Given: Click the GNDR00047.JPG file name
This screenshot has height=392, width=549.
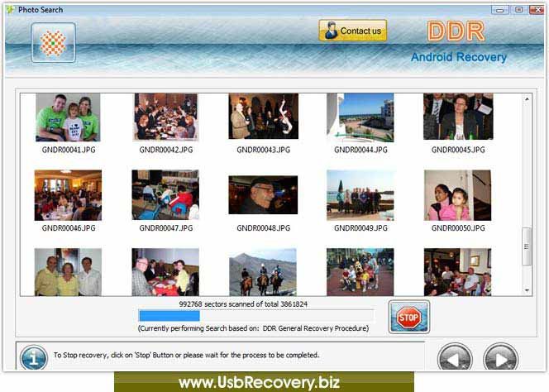Looking at the screenshot, I should (166, 228).
